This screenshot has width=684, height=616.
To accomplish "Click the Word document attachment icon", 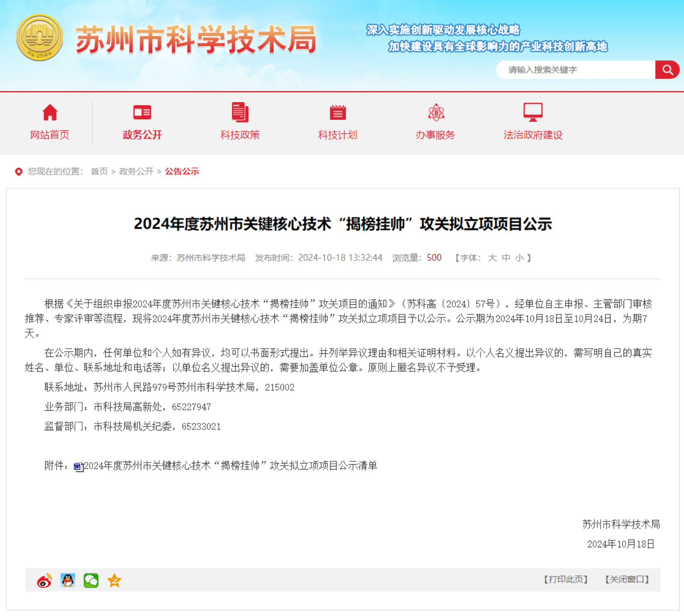I will pos(78,467).
